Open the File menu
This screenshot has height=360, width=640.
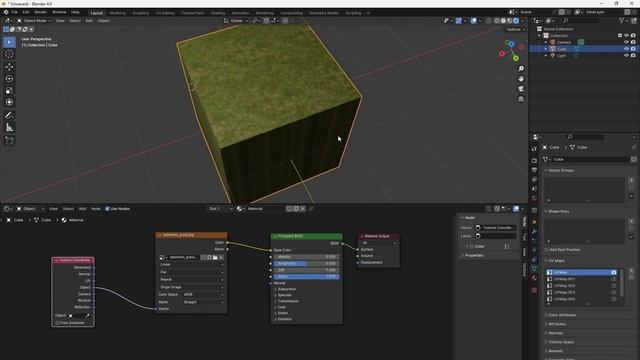tap(14, 12)
